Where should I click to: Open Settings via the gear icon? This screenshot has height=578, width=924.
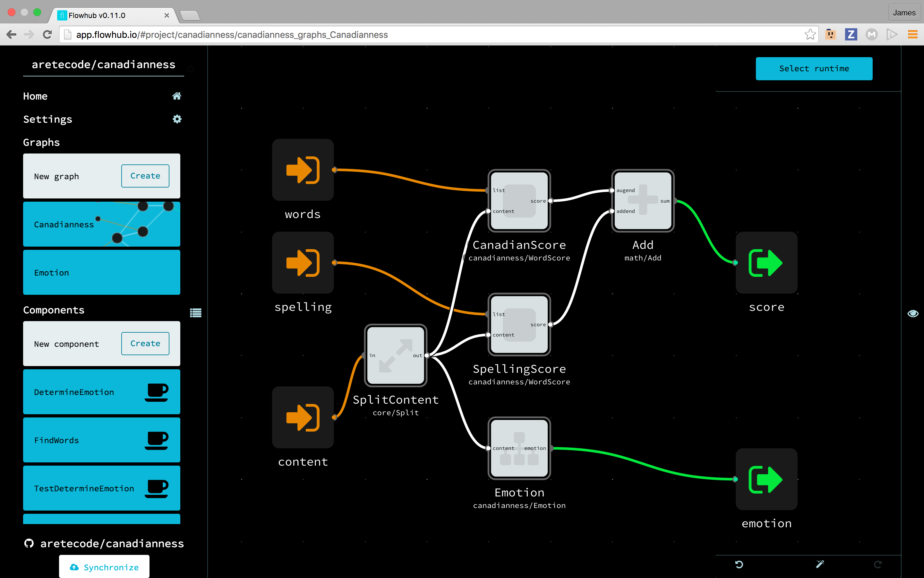177,119
